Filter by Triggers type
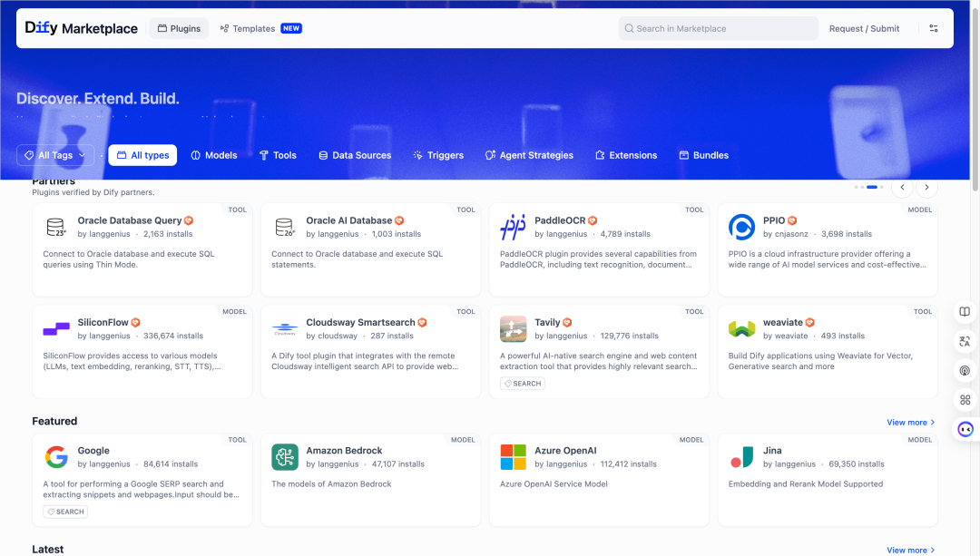 pos(439,155)
